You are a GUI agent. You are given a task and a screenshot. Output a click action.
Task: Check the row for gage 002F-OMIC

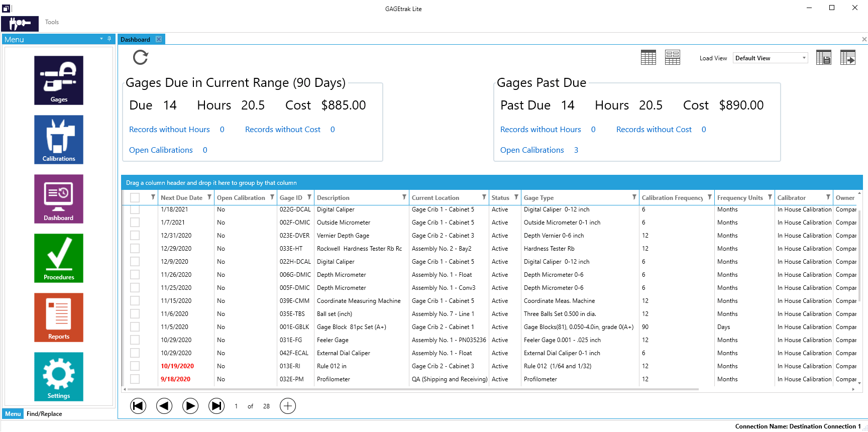(135, 222)
